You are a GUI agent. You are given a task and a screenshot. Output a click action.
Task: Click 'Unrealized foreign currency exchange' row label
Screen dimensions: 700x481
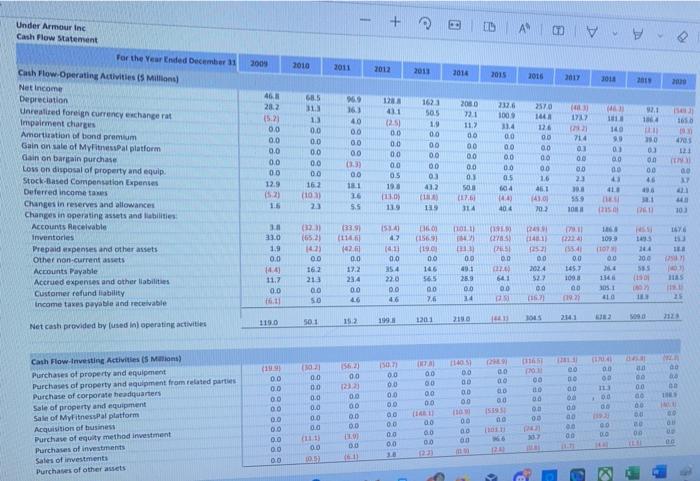coord(96,113)
